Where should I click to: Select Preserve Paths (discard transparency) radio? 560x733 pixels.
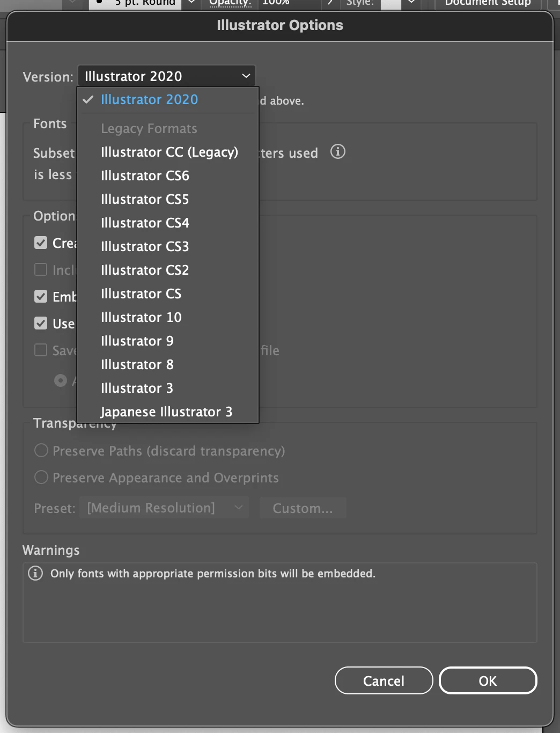41,450
